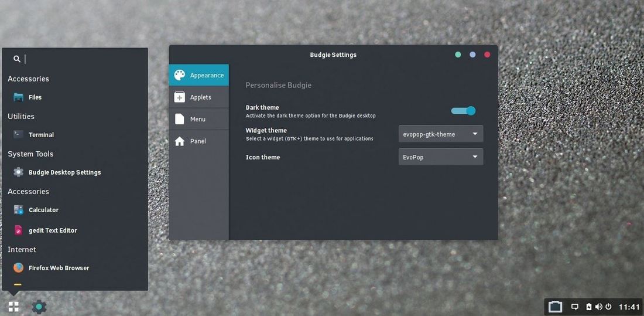644x316 pixels.
Task: Select the Utilities category heading
Action: click(x=21, y=116)
